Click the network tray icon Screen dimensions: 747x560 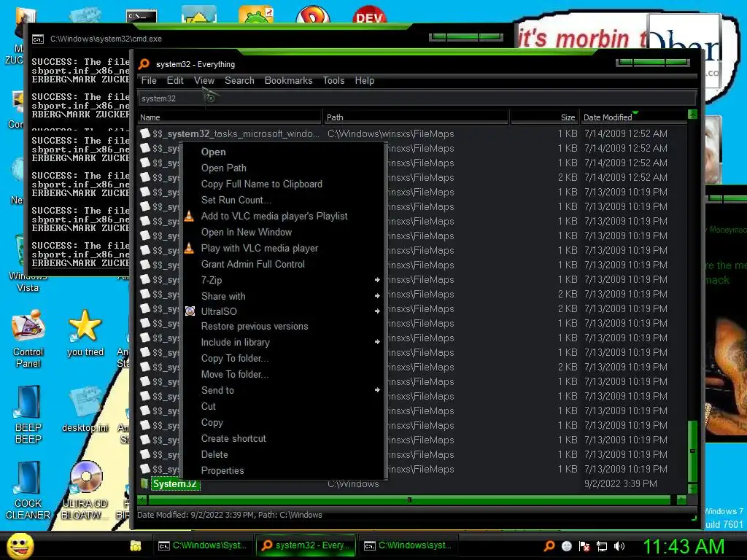click(602, 546)
